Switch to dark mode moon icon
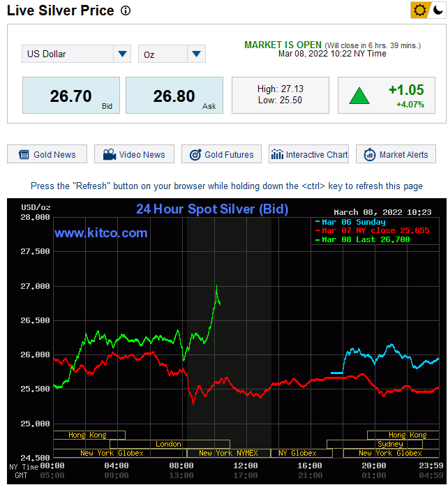The height and width of the screenshot is (485, 448). [438, 10]
